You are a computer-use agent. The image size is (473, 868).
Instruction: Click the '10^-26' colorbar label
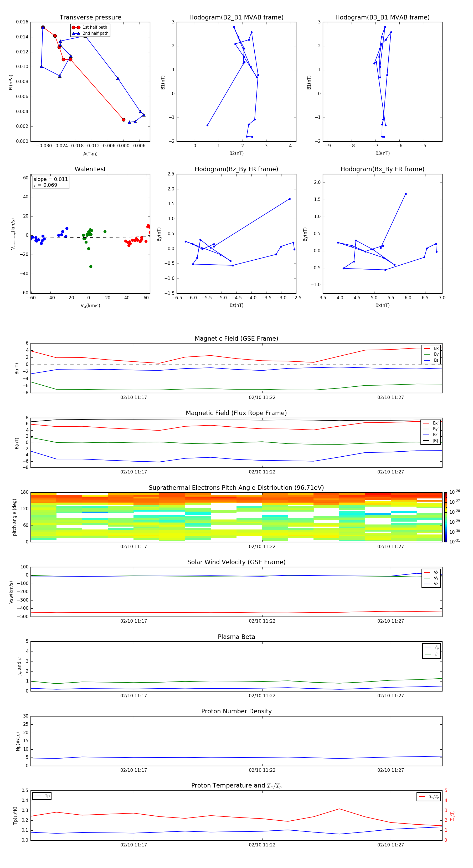point(455,492)
